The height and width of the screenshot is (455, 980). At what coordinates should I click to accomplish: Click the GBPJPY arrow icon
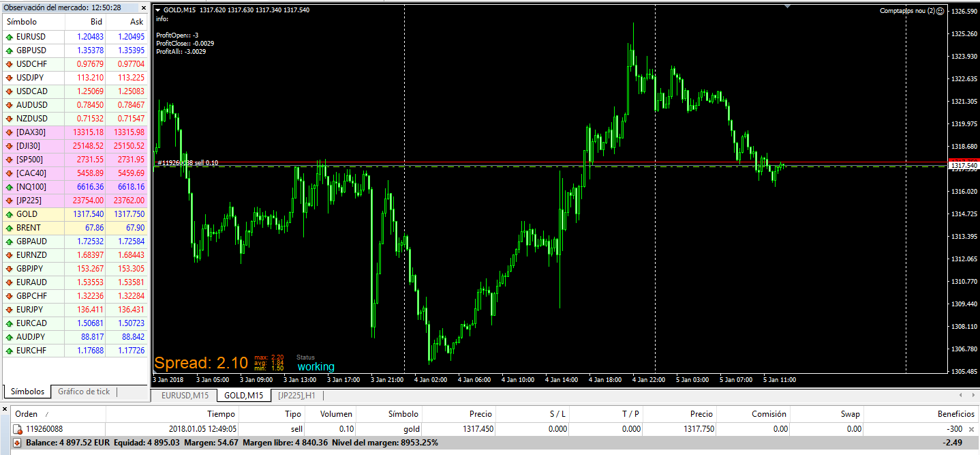pyautogui.click(x=10, y=269)
